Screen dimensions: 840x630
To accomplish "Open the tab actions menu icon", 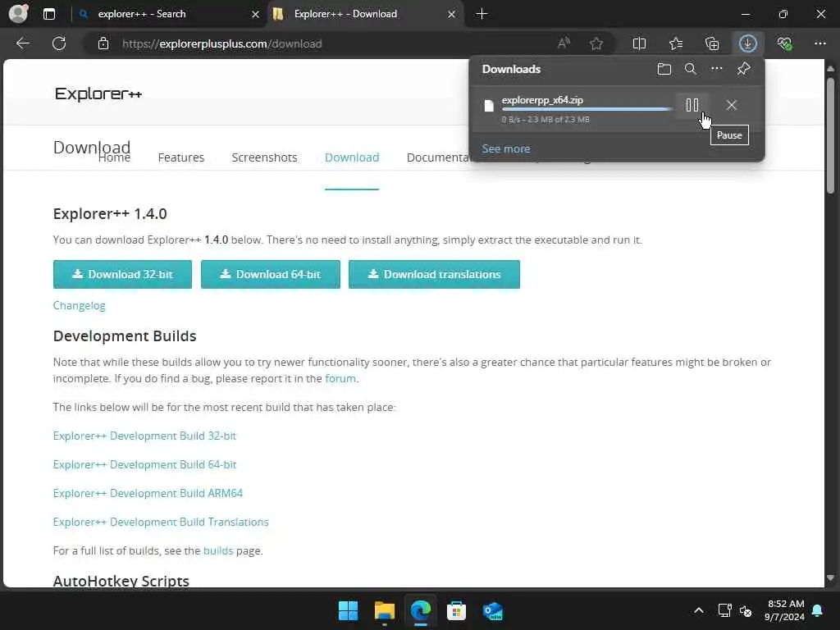I will click(48, 14).
